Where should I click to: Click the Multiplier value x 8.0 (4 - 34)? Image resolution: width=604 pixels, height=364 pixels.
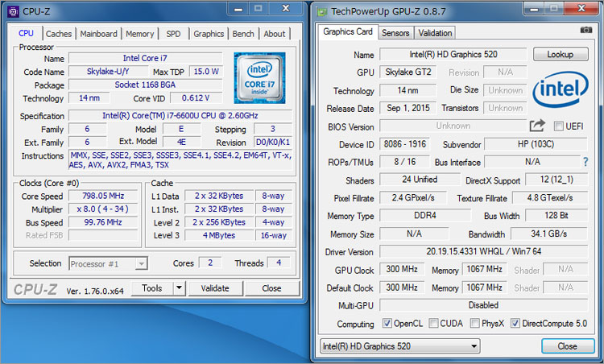coord(103,209)
